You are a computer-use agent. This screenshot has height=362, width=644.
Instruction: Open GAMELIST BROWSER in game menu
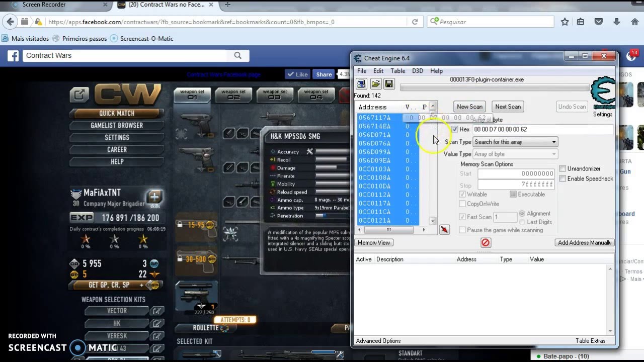pyautogui.click(x=117, y=125)
